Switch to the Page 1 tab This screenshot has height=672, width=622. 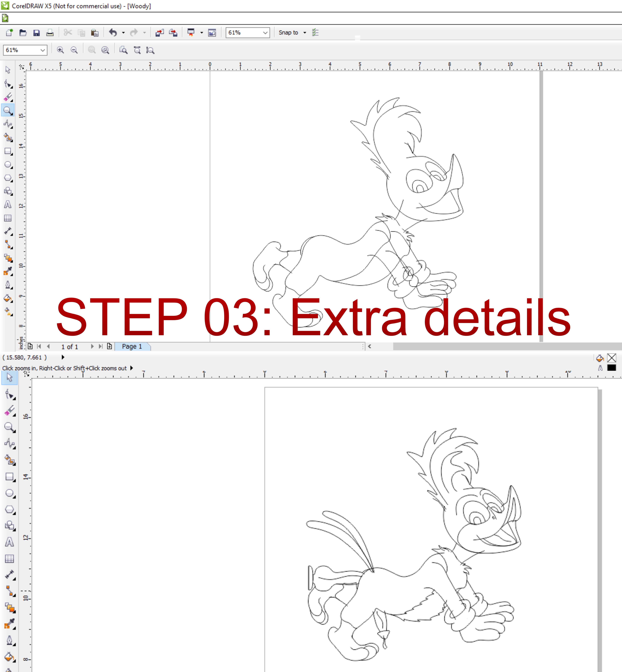coord(132,346)
